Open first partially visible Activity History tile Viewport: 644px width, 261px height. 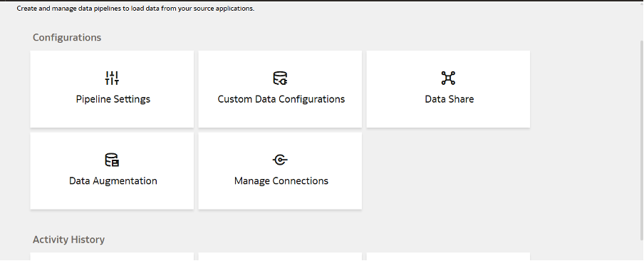coord(112,257)
